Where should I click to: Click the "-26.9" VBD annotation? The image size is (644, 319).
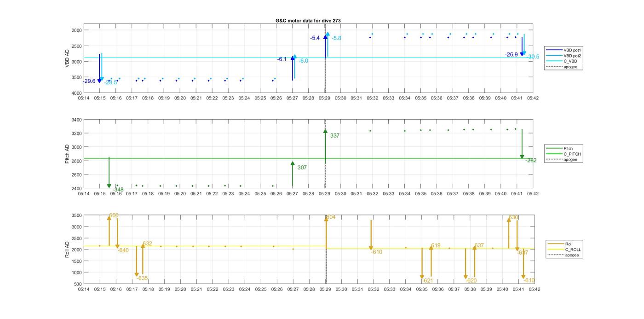point(511,54)
